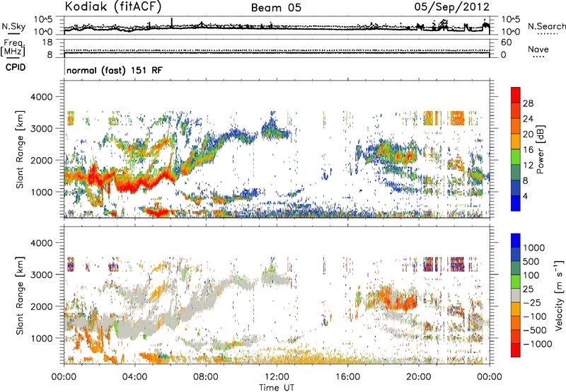This screenshot has height=392, width=566.
Task: Click 'Slant Range [km]' label of velocity panel
Action: click(20, 295)
